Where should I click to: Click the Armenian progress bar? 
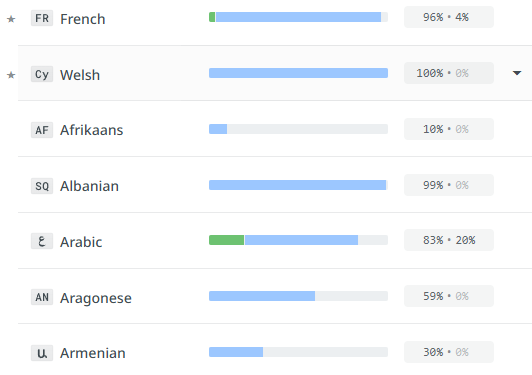pyautogui.click(x=298, y=352)
